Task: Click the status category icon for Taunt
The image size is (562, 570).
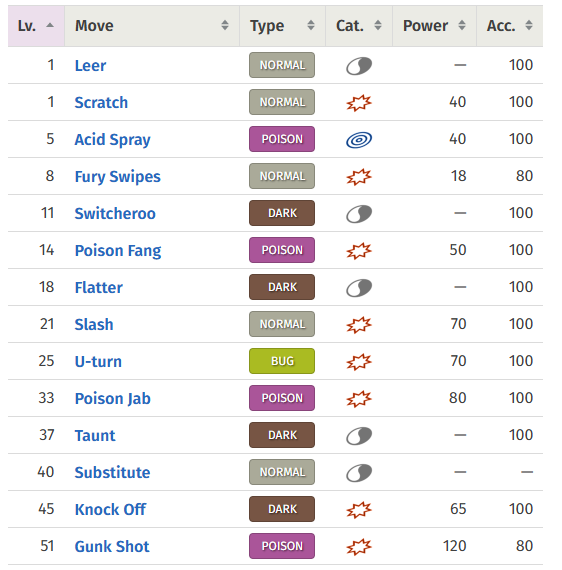Action: (359, 435)
